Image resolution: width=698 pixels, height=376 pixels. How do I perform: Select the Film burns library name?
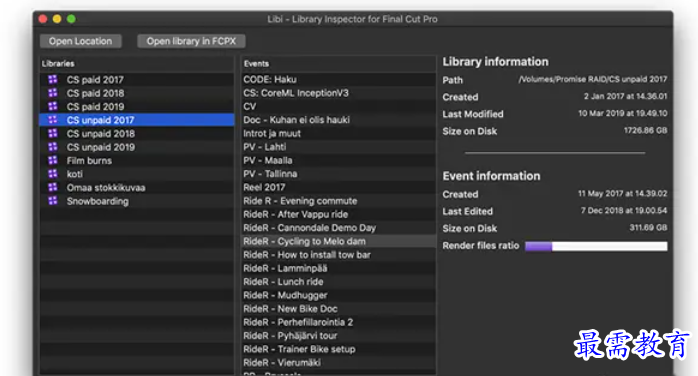click(89, 161)
